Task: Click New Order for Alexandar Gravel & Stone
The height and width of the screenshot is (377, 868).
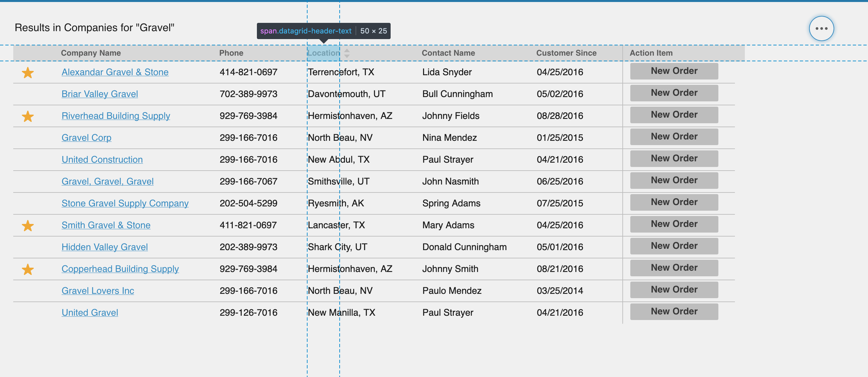Action: (674, 71)
